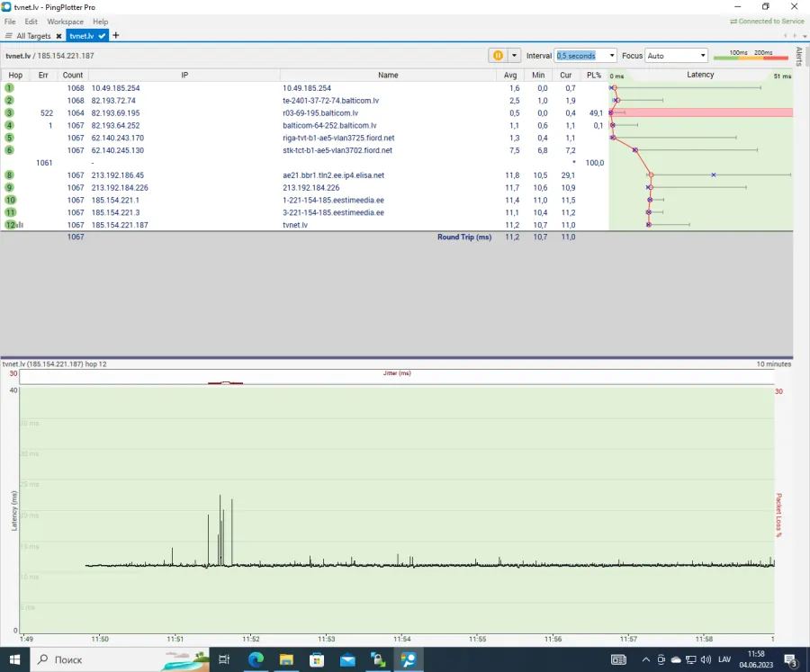Click the Min column header
This screenshot has width=810, height=672.
point(538,75)
